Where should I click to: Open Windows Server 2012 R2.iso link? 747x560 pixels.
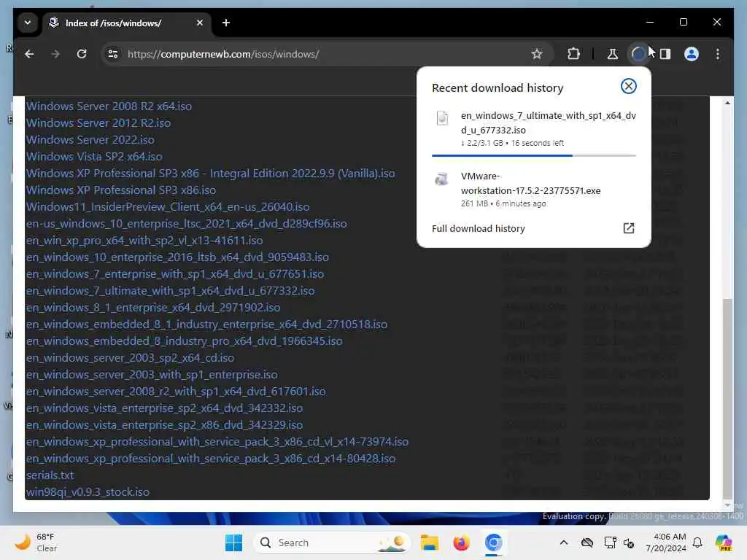pyautogui.click(x=98, y=122)
